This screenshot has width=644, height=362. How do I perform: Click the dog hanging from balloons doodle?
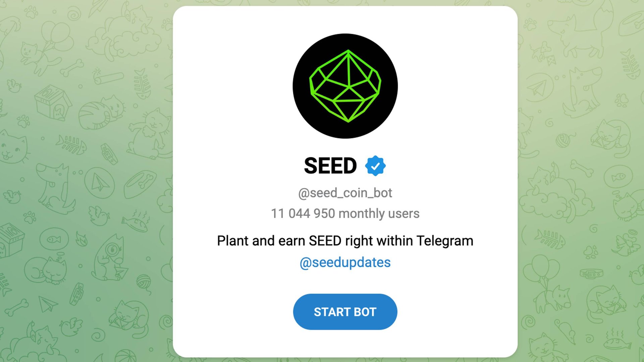click(x=547, y=285)
